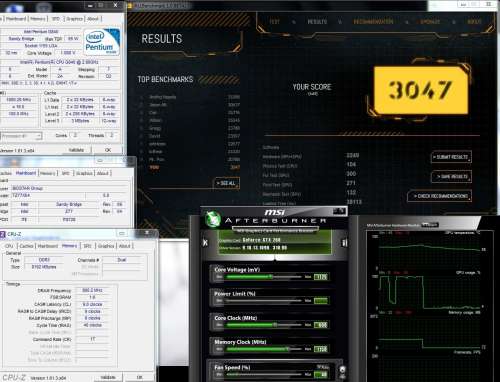Viewport: 500px width, 382px height.
Task: Adjust the Core Voltage (mV) slider
Action: click(x=263, y=277)
